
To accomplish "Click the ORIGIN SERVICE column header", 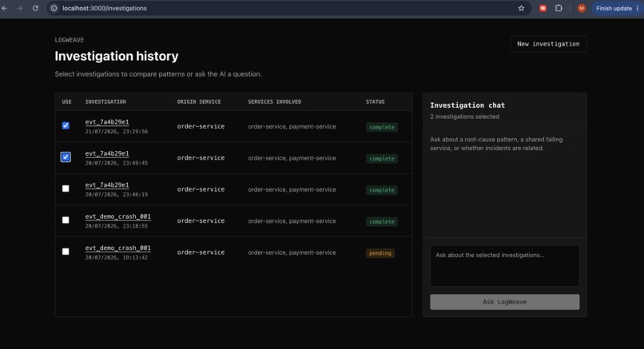I will point(199,102).
